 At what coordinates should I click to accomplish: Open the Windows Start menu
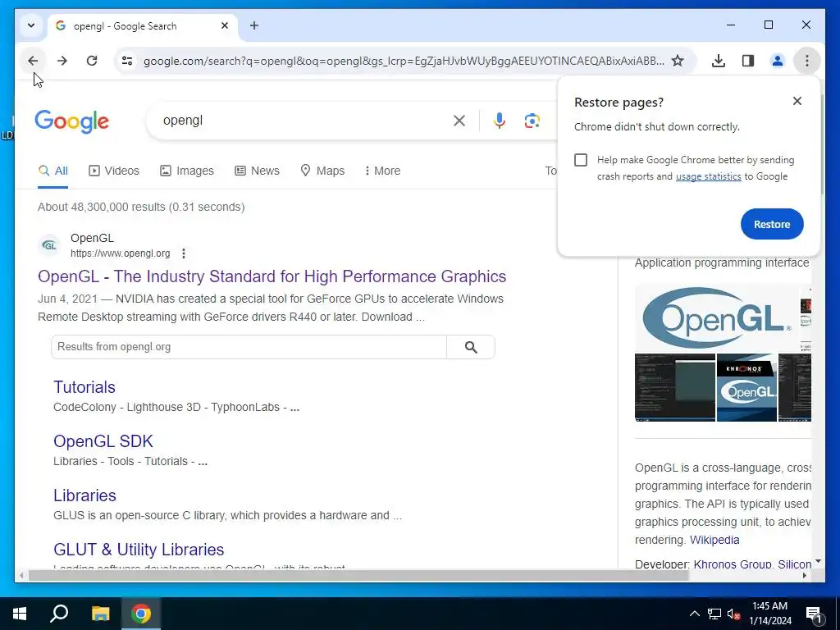click(20, 614)
